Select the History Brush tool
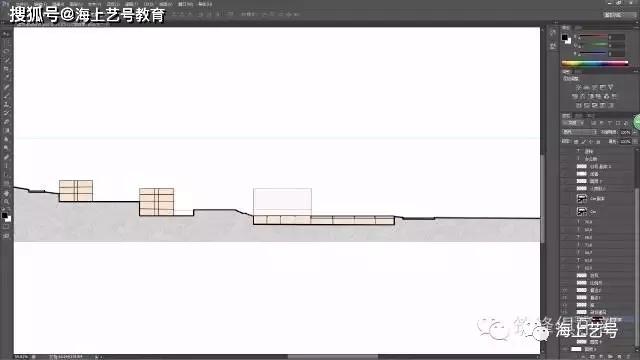This screenshot has width=640, height=360. tap(6, 113)
